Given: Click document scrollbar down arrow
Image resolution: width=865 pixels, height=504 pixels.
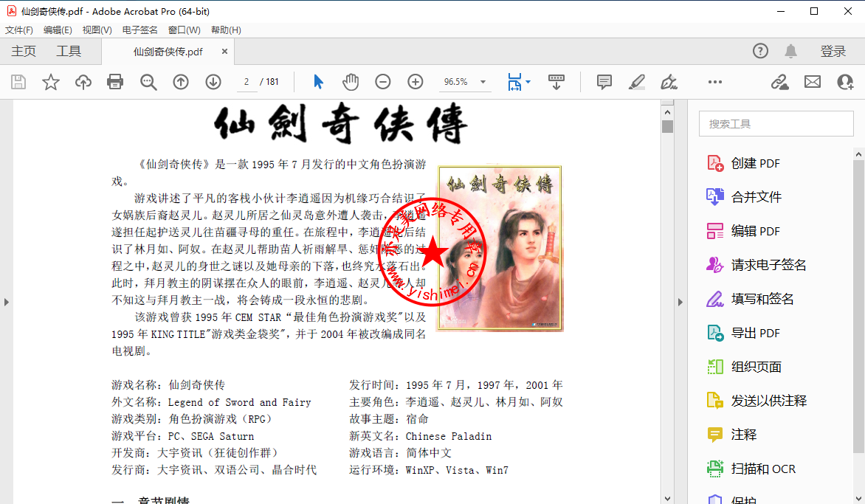Looking at the screenshot, I should tap(667, 498).
